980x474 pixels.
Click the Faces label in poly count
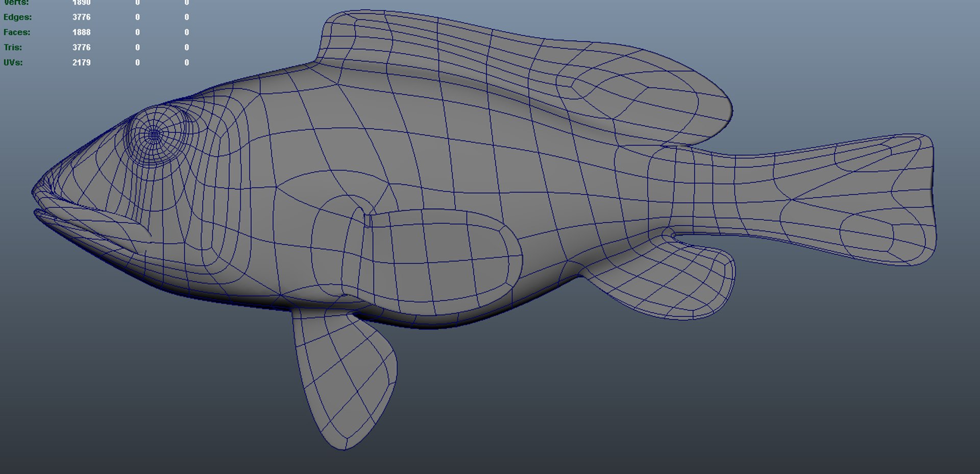[16, 32]
